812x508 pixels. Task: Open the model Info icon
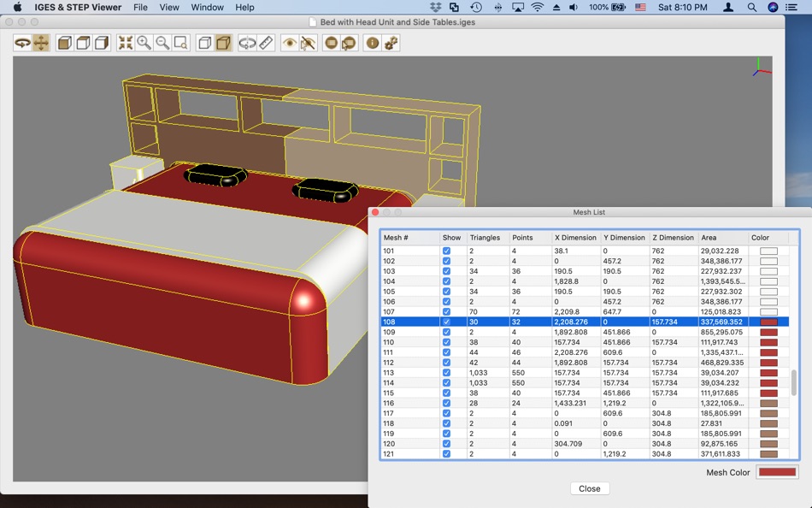(373, 43)
